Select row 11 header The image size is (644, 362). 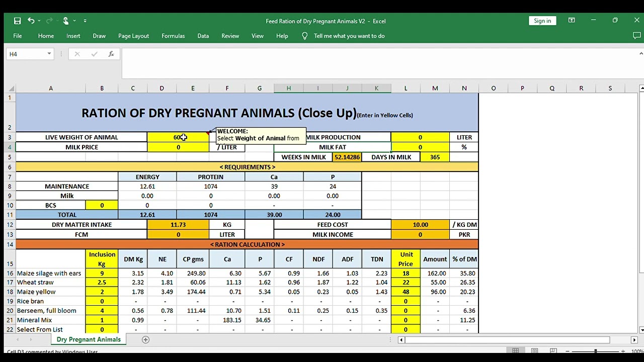click(x=10, y=215)
